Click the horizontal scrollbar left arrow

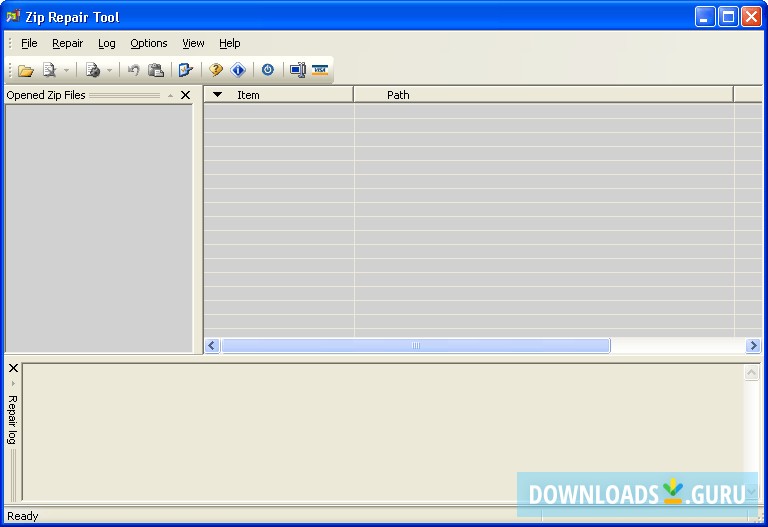(212, 345)
